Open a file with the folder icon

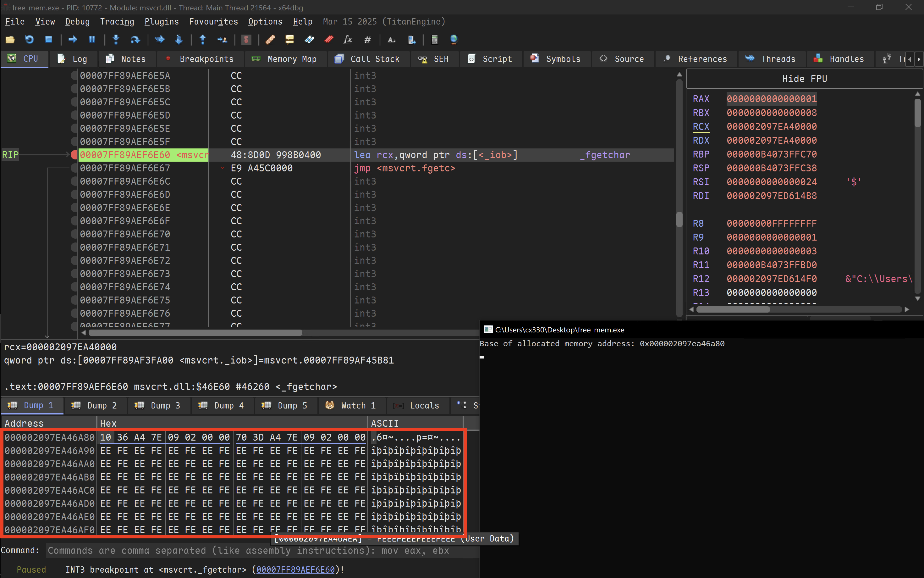(x=10, y=39)
